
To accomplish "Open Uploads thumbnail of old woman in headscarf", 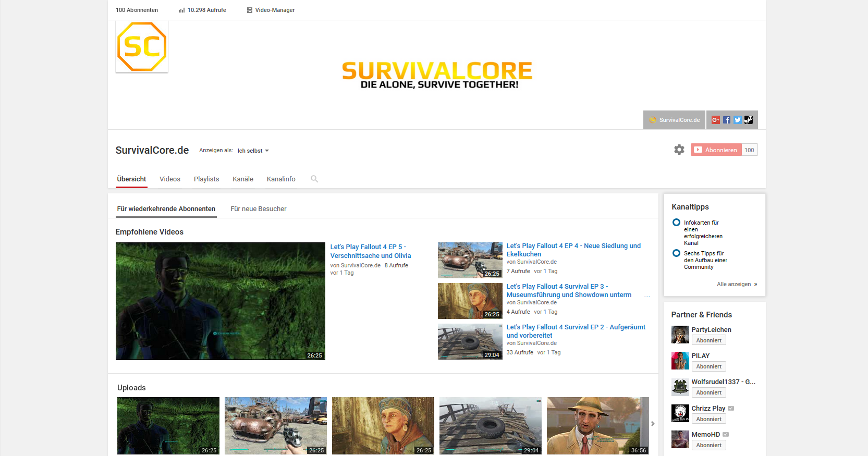I will (383, 426).
